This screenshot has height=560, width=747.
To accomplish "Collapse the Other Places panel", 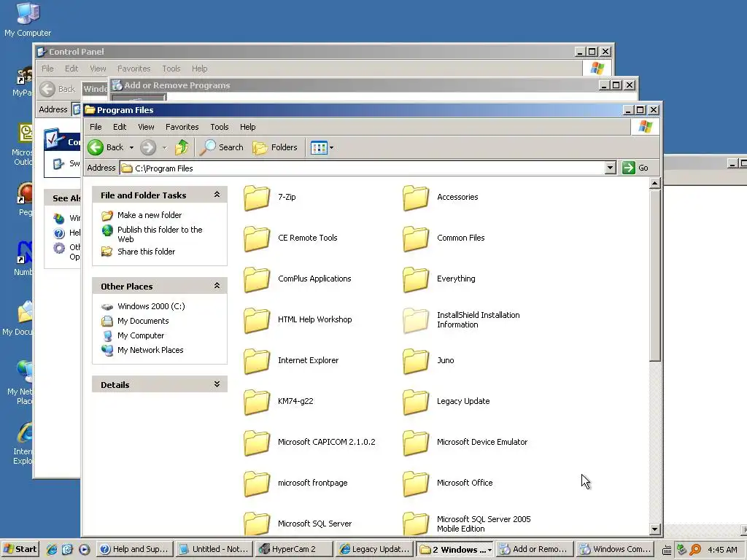I will pyautogui.click(x=217, y=286).
